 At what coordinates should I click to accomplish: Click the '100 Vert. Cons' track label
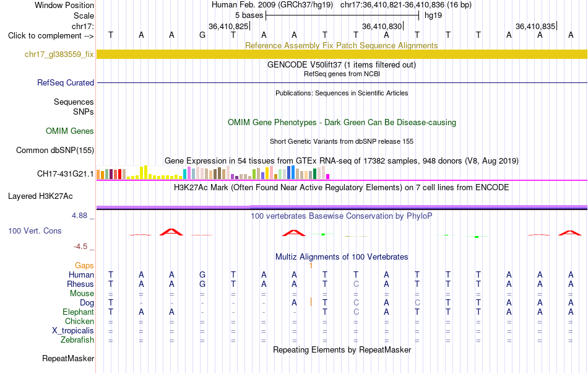click(x=35, y=230)
